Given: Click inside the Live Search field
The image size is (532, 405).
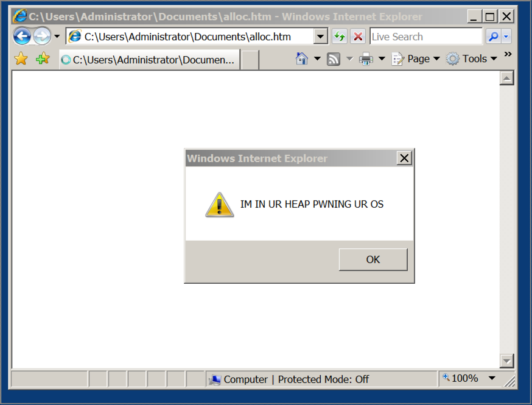Looking at the screenshot, I should pyautogui.click(x=426, y=37).
